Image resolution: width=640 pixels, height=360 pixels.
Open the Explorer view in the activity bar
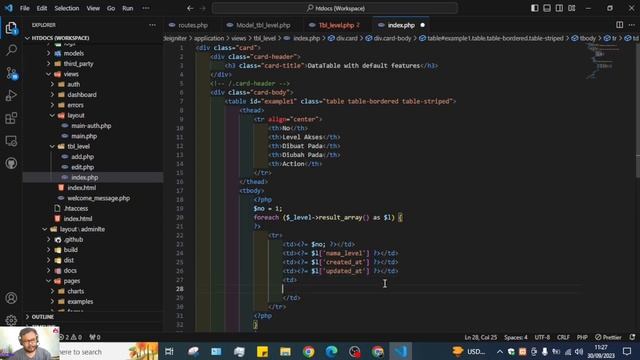[x=11, y=29]
